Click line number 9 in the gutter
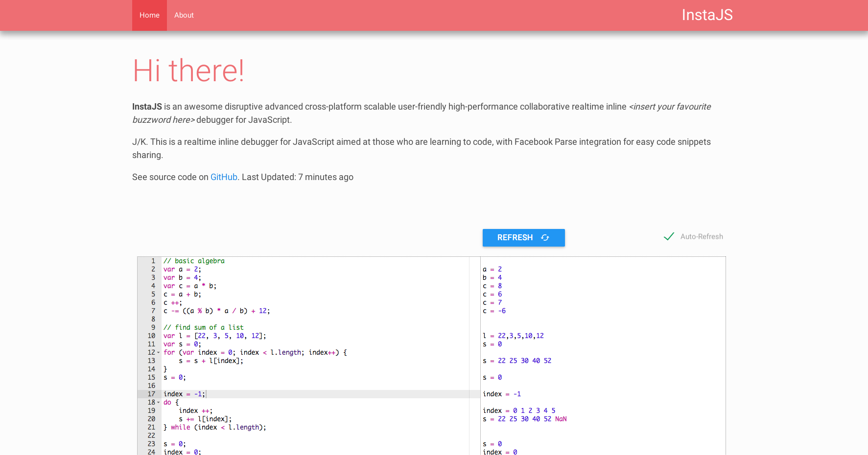 (153, 328)
